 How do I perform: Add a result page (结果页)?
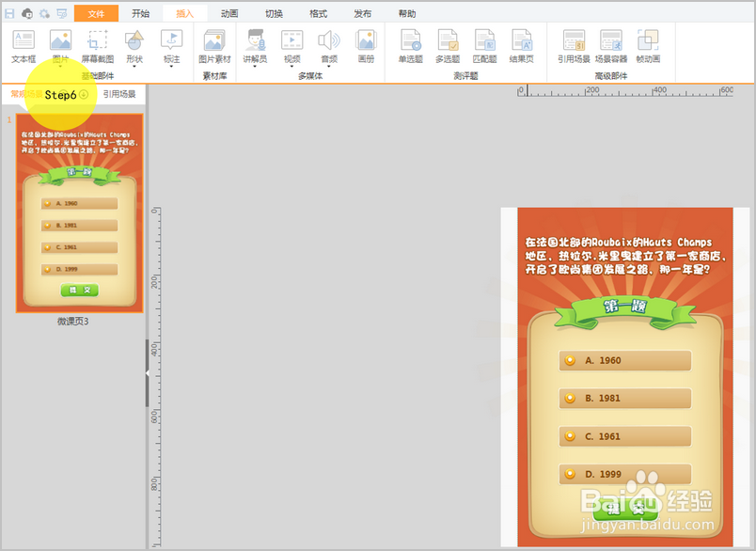tap(521, 46)
